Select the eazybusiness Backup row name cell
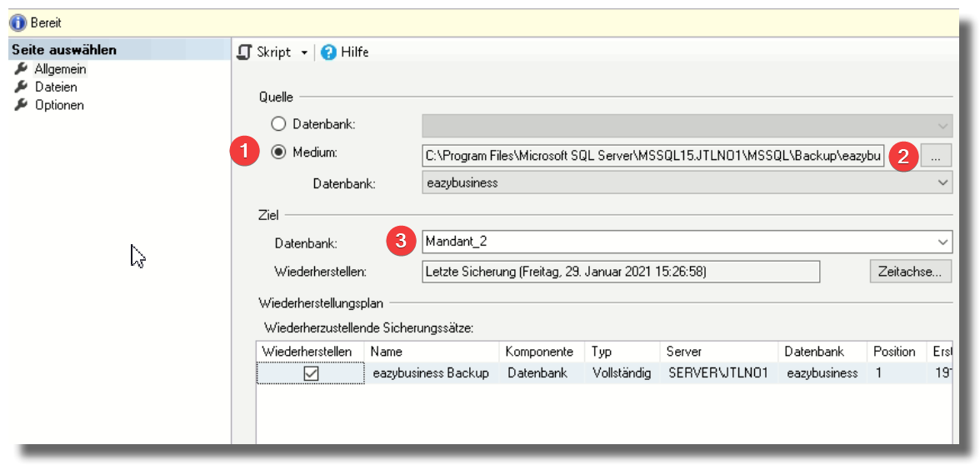The image size is (980, 465). click(431, 373)
